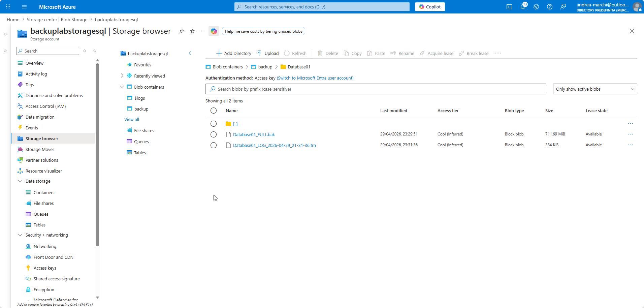The height and width of the screenshot is (308, 644).
Task: Expand the Recently viewed tree node
Action: [x=122, y=76]
